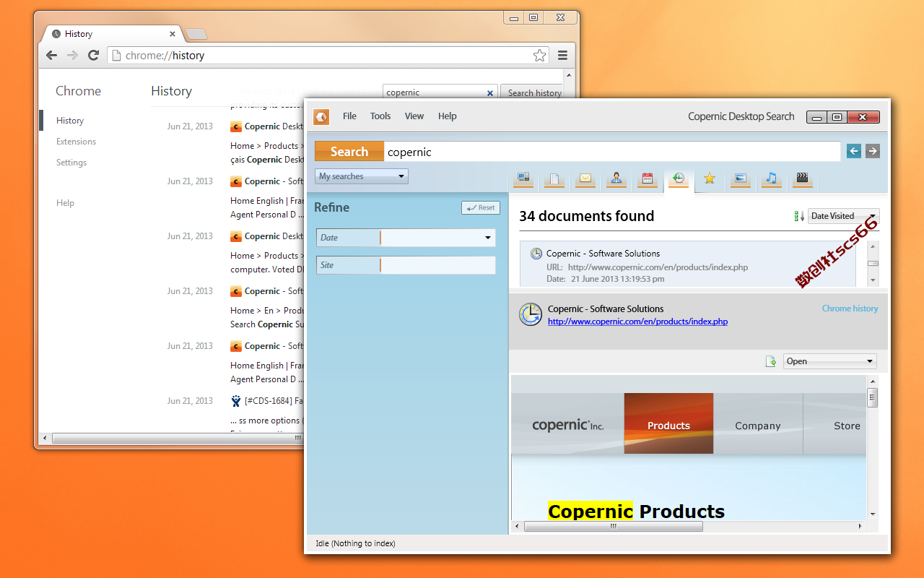Click the Chrome history source link
Image resolution: width=924 pixels, height=578 pixels.
(x=850, y=309)
